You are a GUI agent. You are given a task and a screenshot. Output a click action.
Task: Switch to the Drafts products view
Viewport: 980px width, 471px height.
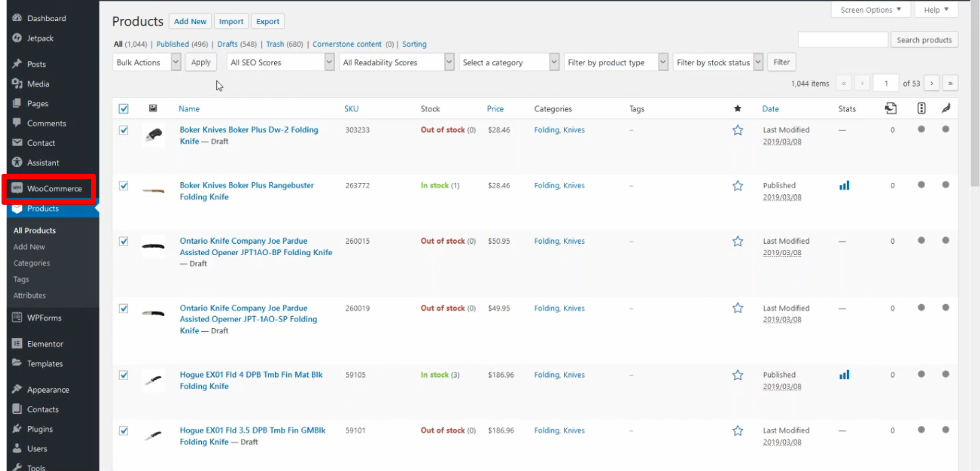(227, 44)
